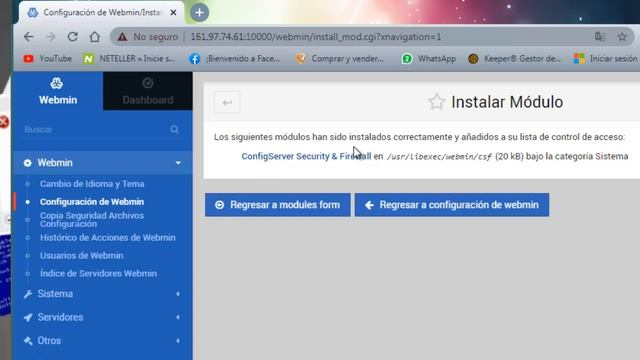
Task: Click Regresar a modules form button
Action: (278, 205)
